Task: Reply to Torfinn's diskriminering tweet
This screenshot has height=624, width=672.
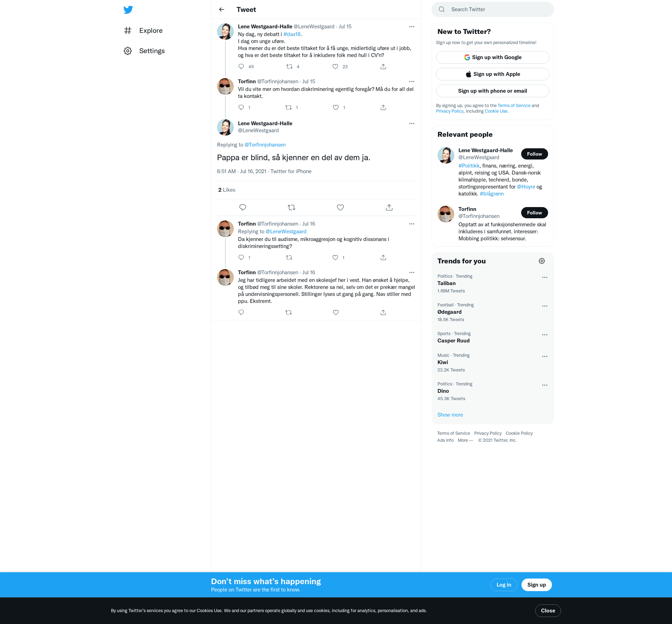Action: tap(241, 107)
